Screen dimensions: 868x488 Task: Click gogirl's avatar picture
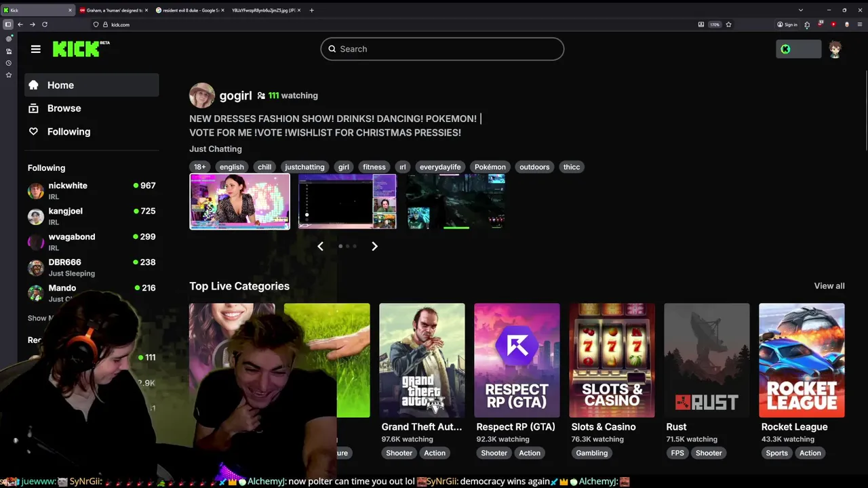(x=202, y=96)
